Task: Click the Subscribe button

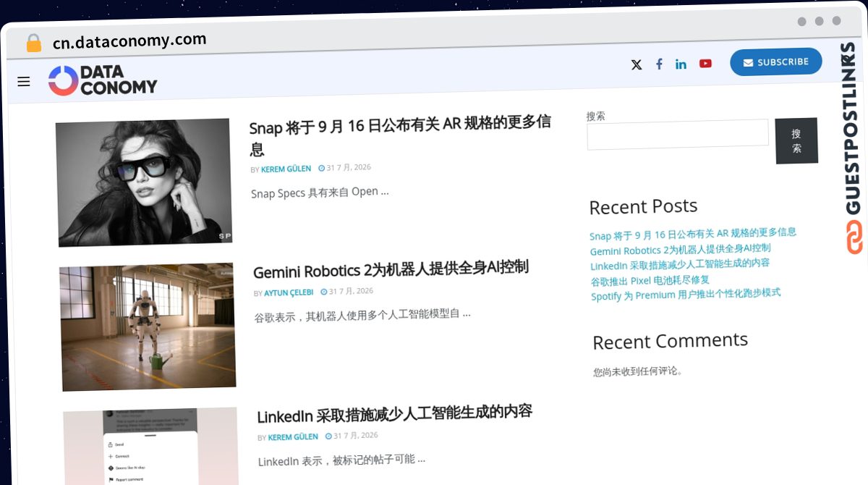Action: (x=776, y=62)
